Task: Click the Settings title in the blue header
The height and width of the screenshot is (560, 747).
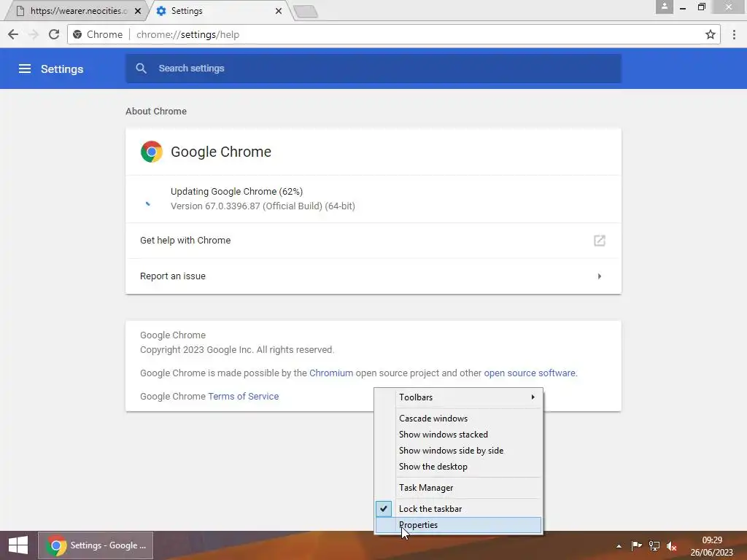Action: [62, 69]
